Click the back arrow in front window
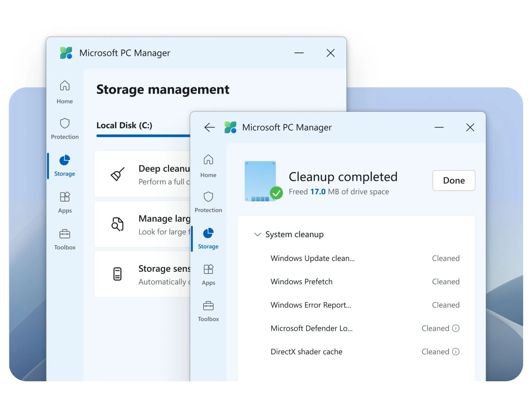 [x=209, y=128]
